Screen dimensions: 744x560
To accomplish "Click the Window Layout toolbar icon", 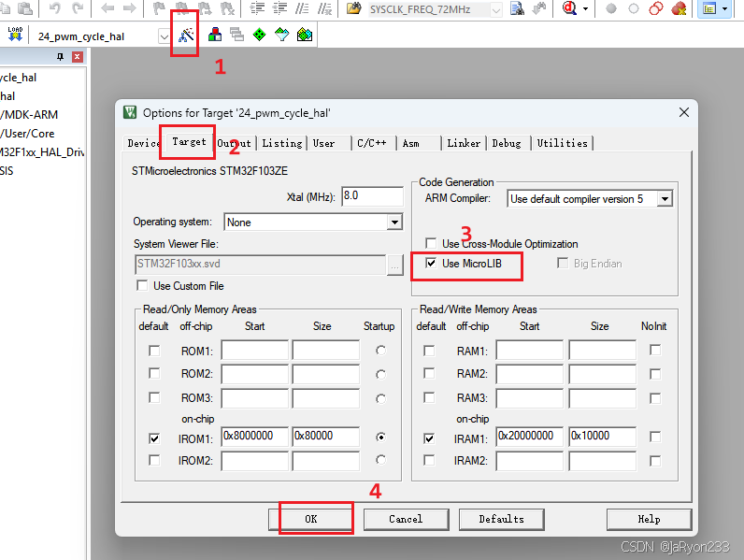I will [x=709, y=8].
